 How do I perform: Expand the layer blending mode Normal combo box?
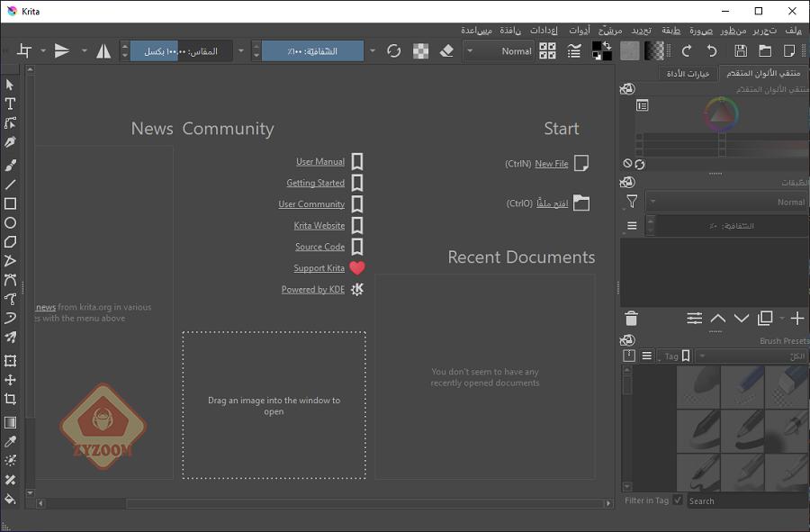[727, 202]
